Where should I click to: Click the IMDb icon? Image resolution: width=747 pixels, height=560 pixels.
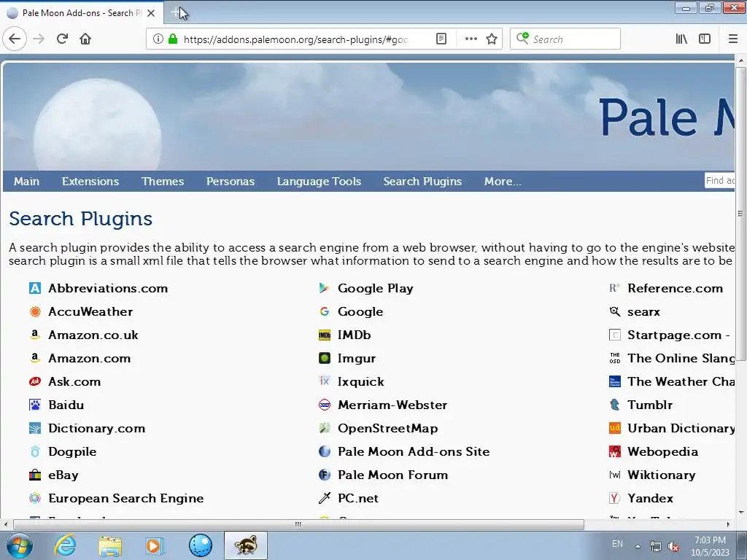pos(325,335)
